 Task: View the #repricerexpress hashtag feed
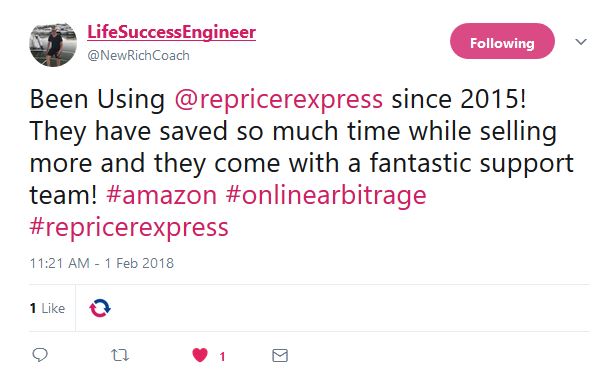tap(129, 228)
